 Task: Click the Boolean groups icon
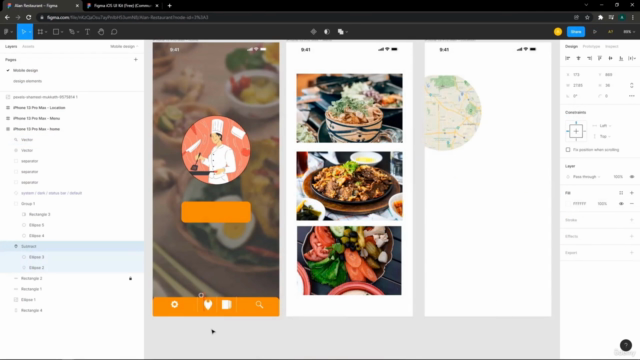click(340, 32)
